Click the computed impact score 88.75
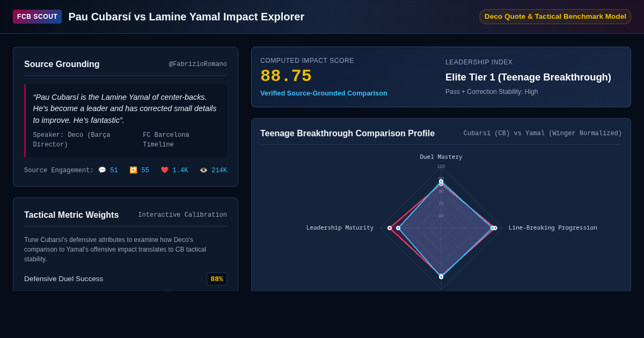The image size is (644, 338). [x=286, y=76]
